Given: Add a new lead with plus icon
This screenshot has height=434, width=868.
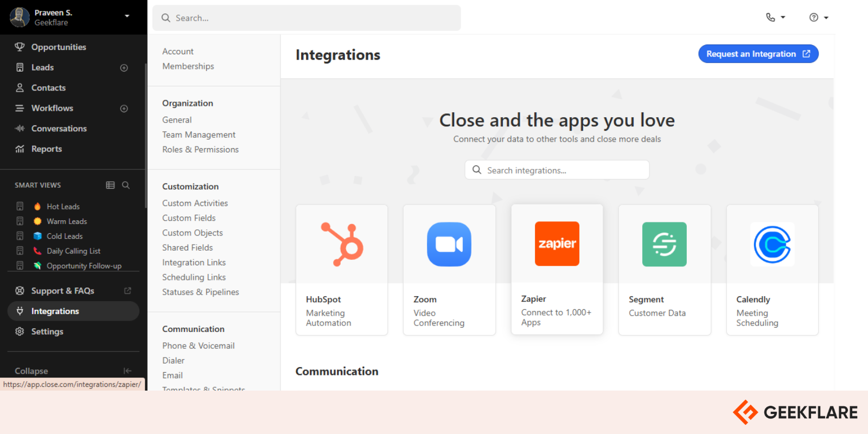Looking at the screenshot, I should 124,68.
